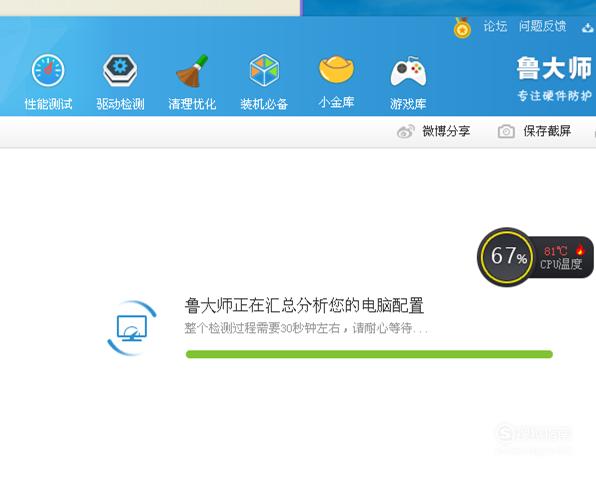Open the 论坛 forum link

pos(495,26)
